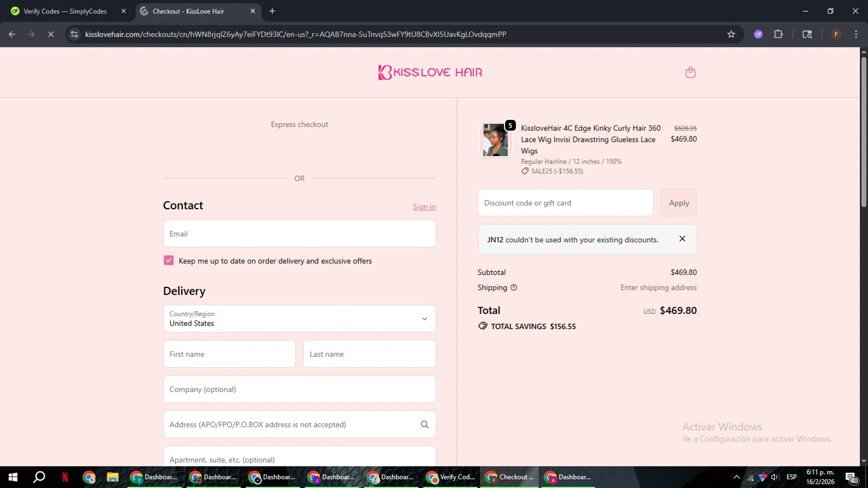
Task: Click the SALE25 discount tag icon
Action: (525, 171)
